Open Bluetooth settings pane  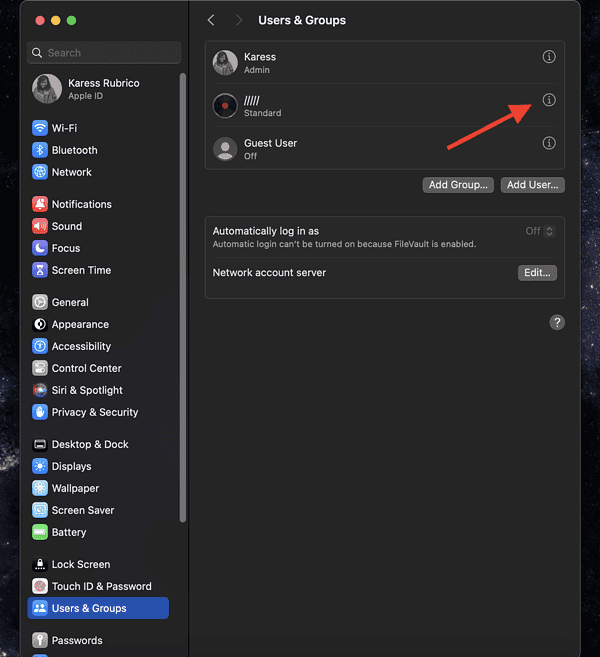[x=74, y=150]
